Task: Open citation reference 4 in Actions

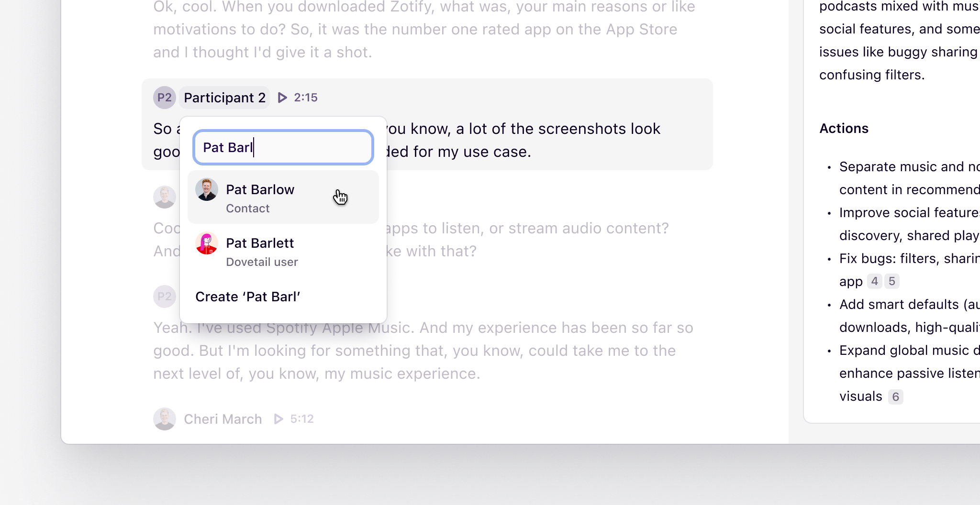Action: pyautogui.click(x=875, y=281)
